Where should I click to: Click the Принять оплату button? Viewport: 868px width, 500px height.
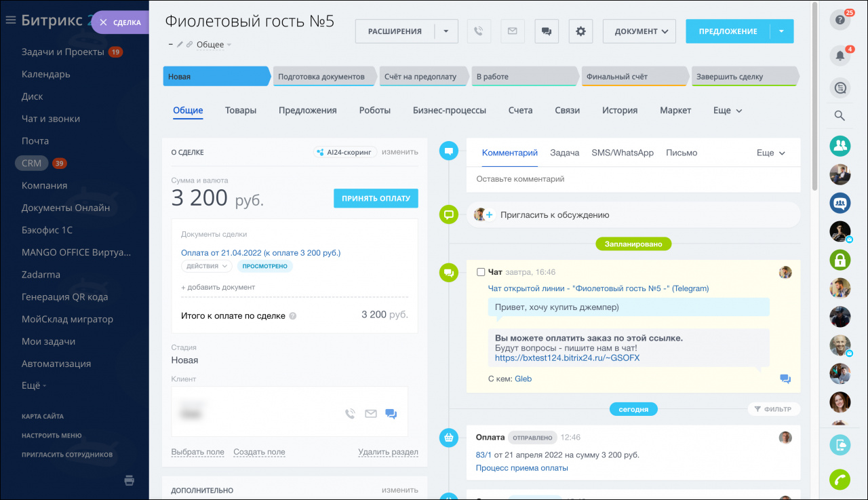(376, 198)
